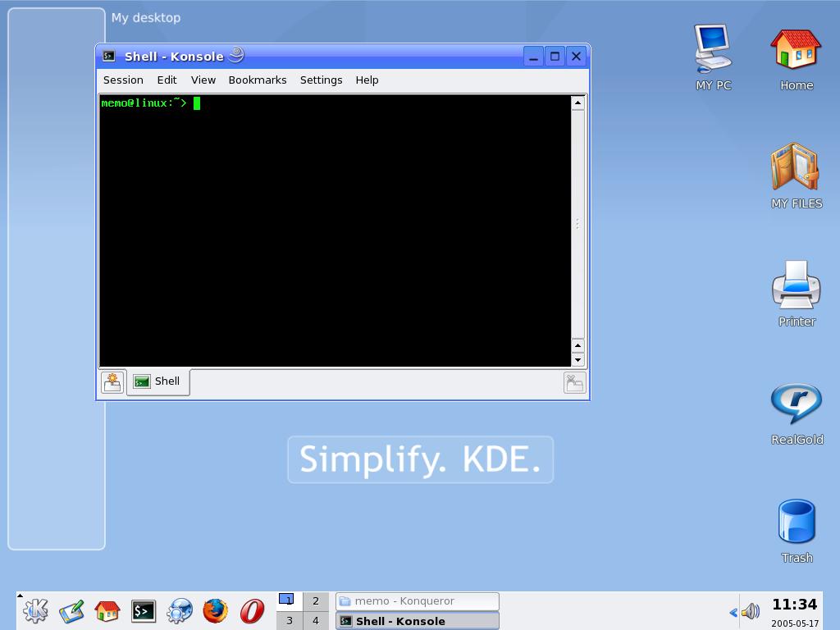Viewport: 840px width, 630px height.
Task: Open the Settings menu in Konsole
Action: (321, 80)
